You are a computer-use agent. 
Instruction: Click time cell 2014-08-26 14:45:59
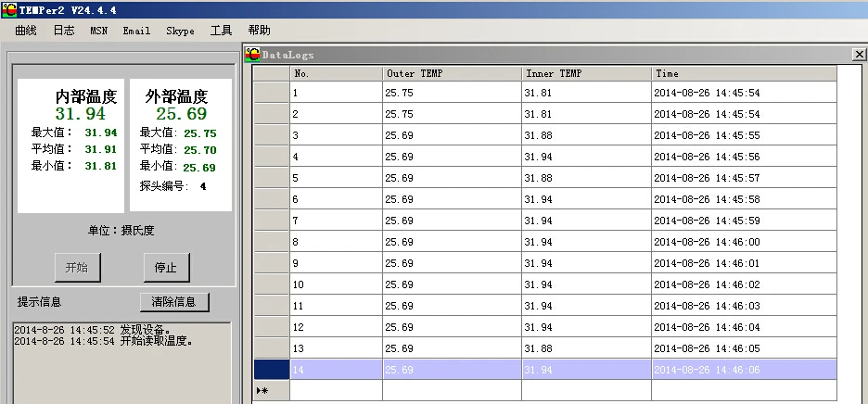[x=744, y=221]
